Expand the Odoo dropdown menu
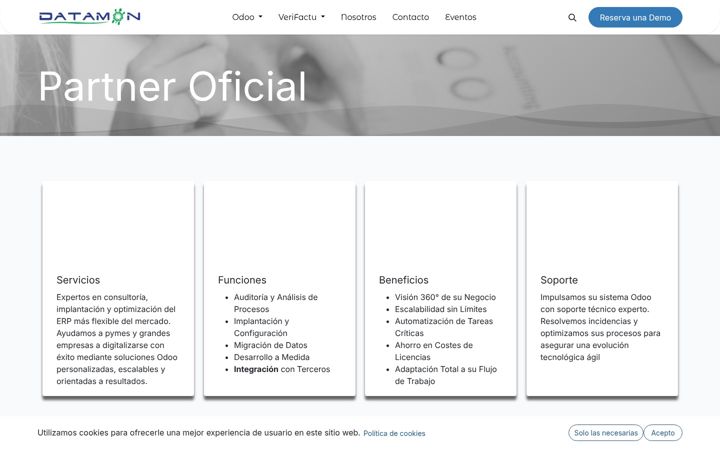The width and height of the screenshot is (720, 450). pos(247,17)
